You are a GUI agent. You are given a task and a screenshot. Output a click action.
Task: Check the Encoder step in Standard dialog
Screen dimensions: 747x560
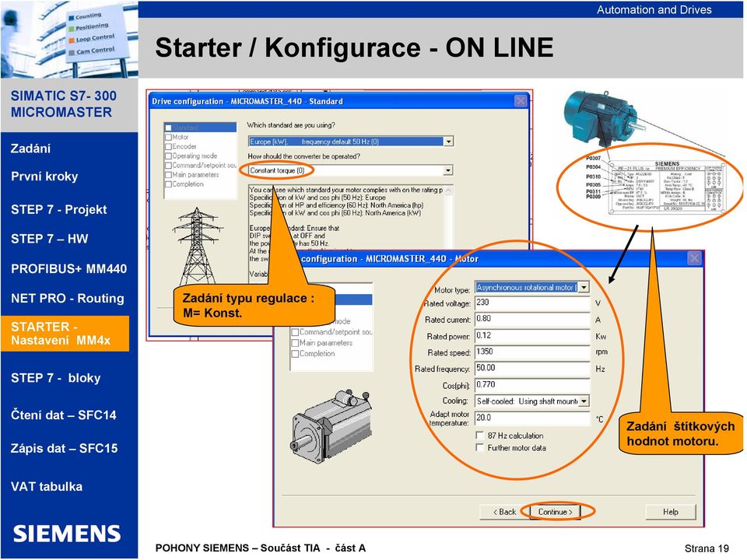pyautogui.click(x=168, y=147)
